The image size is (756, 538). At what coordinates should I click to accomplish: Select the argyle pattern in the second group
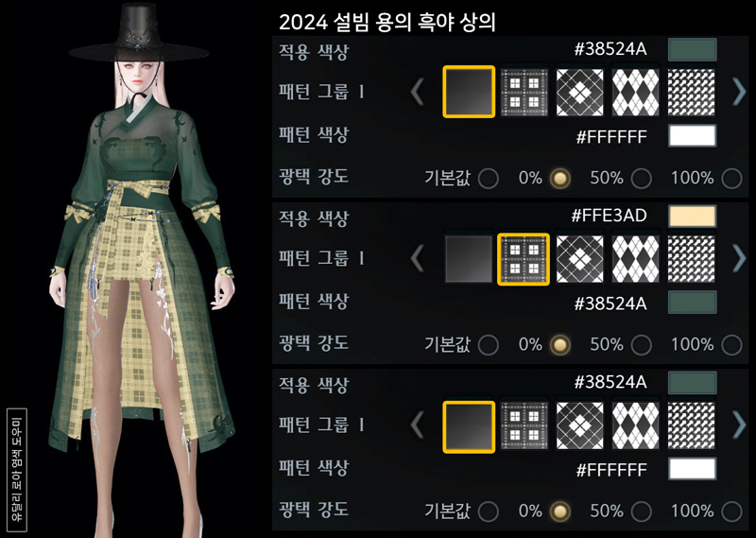pyautogui.click(x=635, y=259)
